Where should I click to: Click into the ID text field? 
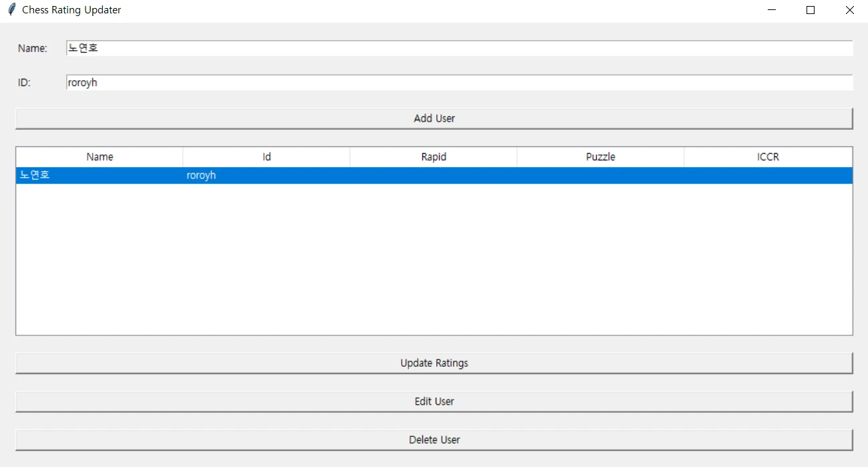459,83
